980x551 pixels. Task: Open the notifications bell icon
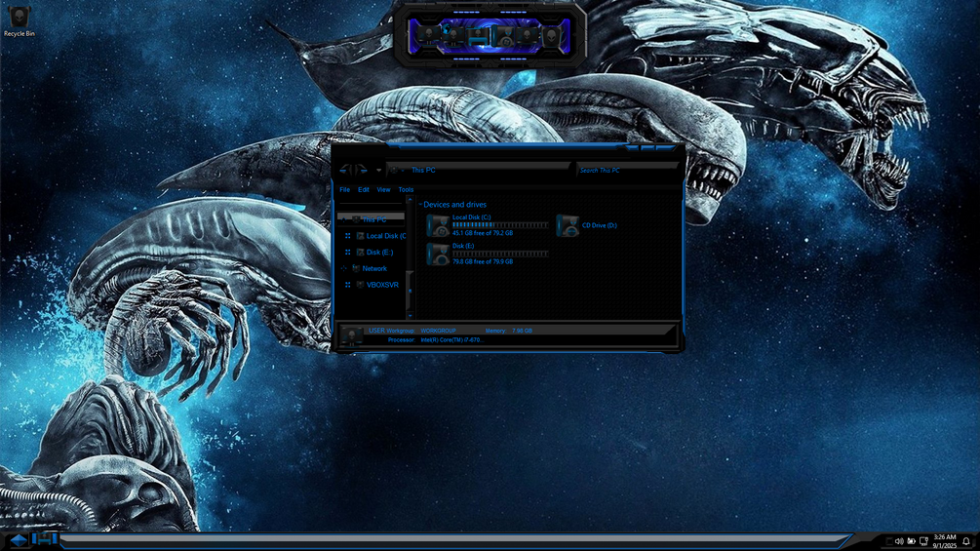point(966,541)
